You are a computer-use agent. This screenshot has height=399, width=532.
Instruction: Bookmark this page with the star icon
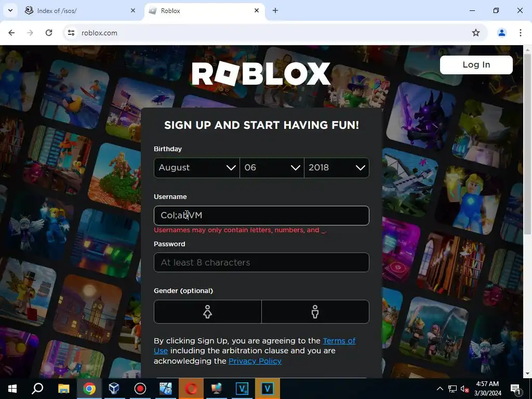coord(476,33)
